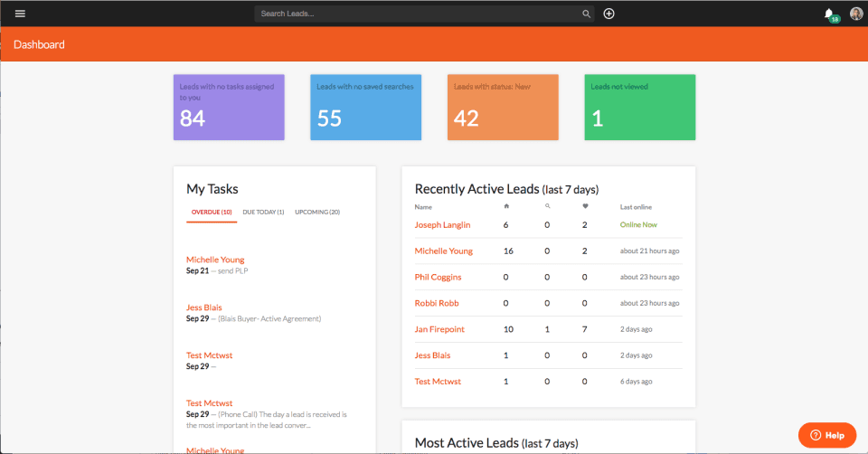The height and width of the screenshot is (454, 868).
Task: Open the hamburger navigation menu
Action: coord(20,14)
